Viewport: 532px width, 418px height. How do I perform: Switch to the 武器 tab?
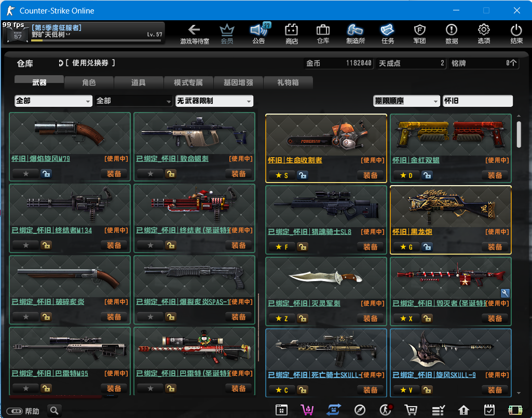coord(39,82)
